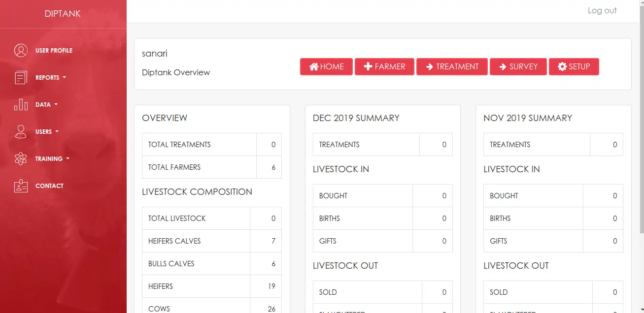Click LIVESTOCK IN heading in Nov 2019 card
This screenshot has width=644, height=313.
pos(511,169)
